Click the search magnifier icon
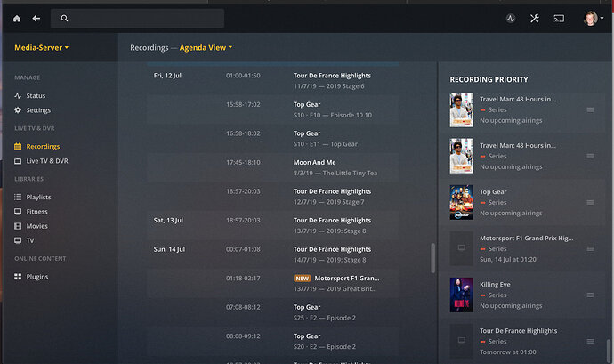The width and height of the screenshot is (614, 364). [64, 18]
